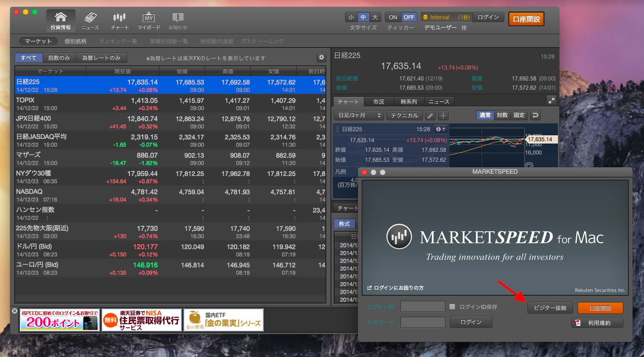Screen dimensions: 644x357
Task: Click the ビジター接続 button
Action: [x=550, y=308]
